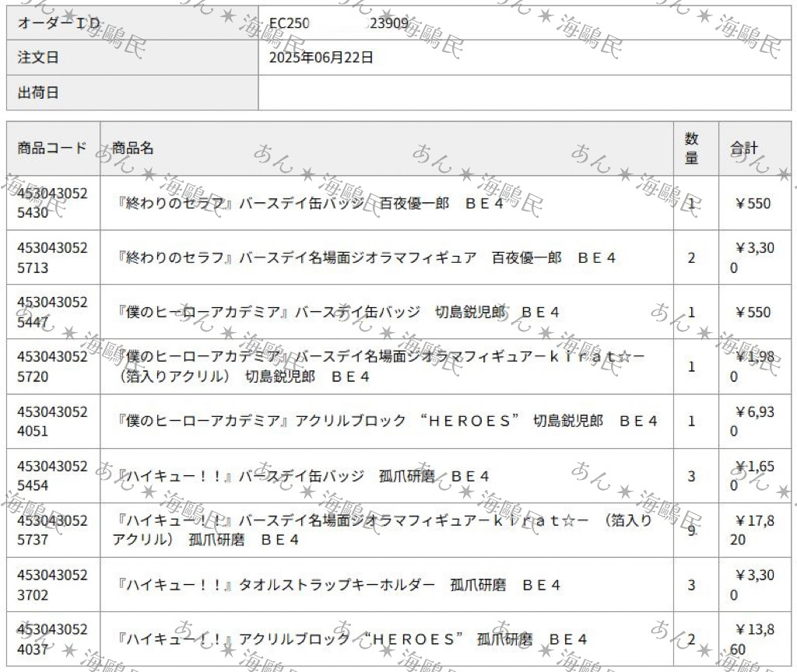797x672 pixels.
Task: Click the オーダーID label
Action: pyautogui.click(x=58, y=23)
